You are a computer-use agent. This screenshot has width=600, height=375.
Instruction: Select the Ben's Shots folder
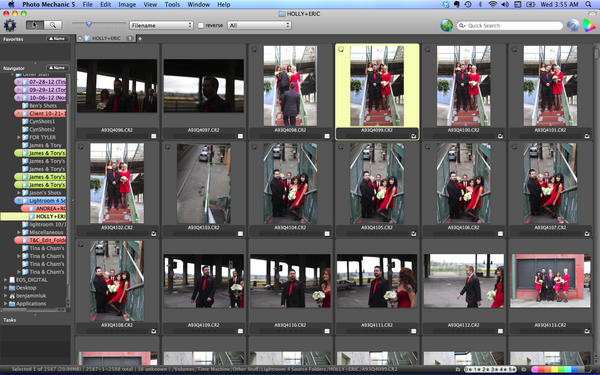tap(42, 105)
